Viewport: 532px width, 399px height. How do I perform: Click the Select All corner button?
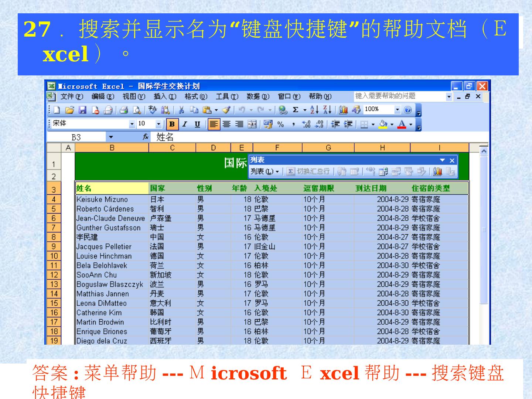tap(54, 148)
